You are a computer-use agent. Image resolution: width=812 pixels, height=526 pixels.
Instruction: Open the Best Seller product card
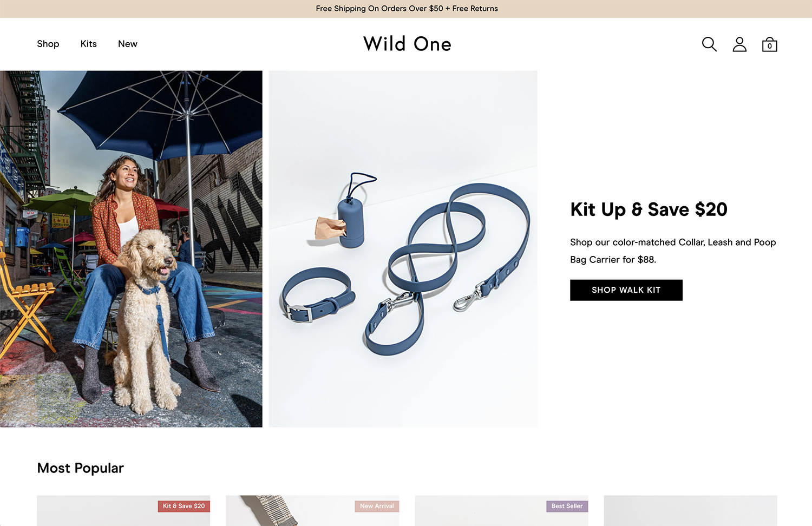coord(501,511)
